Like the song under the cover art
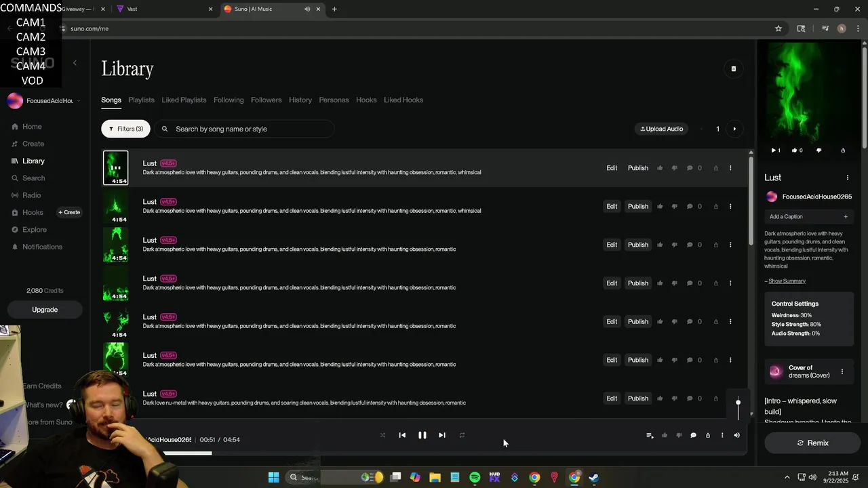Image resolution: width=868 pixels, height=488 pixels. [796, 150]
